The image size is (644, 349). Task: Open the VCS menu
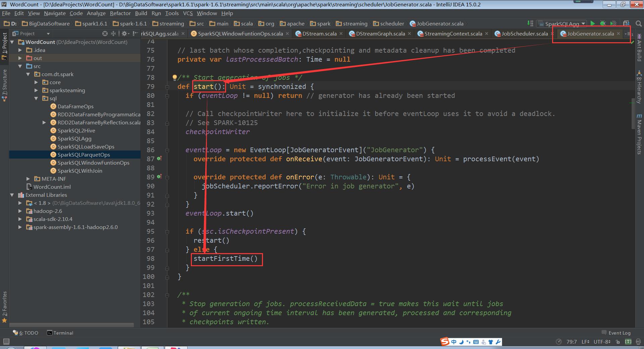(x=188, y=13)
